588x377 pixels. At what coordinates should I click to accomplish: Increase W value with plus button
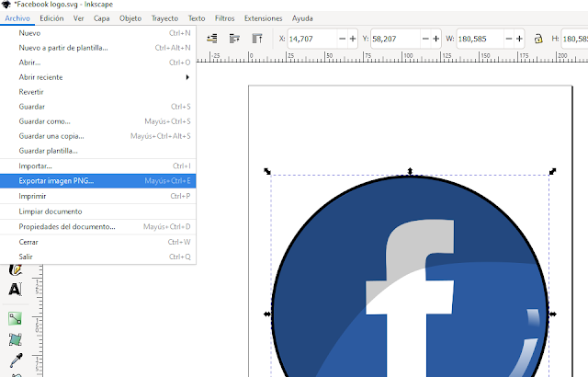[519, 39]
